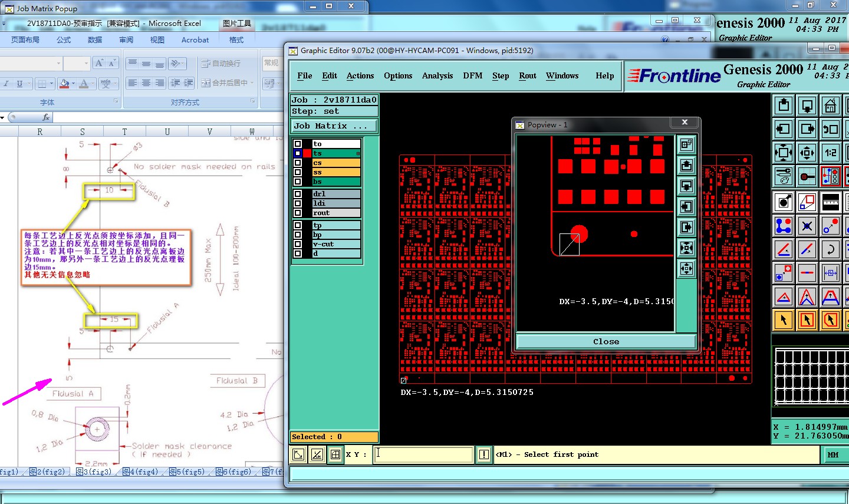Toggle the 'ts' layer checkbox
849x504 pixels.
click(x=298, y=153)
